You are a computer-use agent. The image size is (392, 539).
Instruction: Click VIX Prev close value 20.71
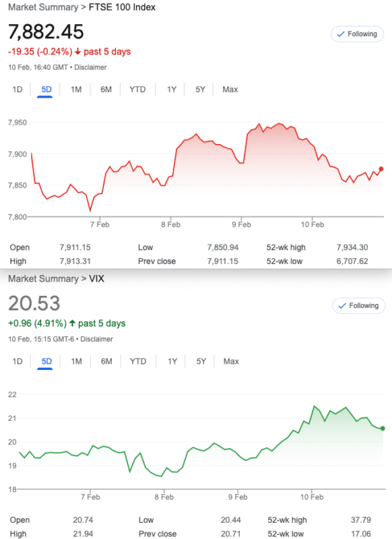pos(231,534)
